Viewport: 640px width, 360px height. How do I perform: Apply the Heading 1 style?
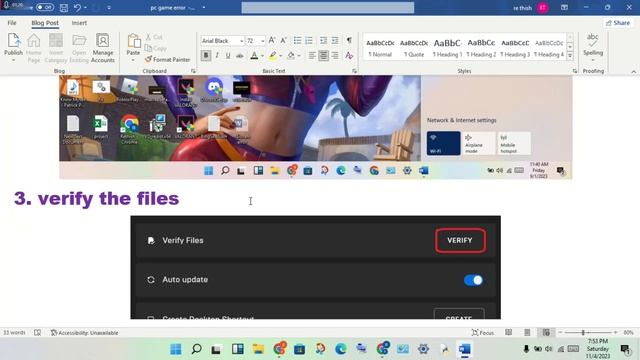(x=447, y=48)
